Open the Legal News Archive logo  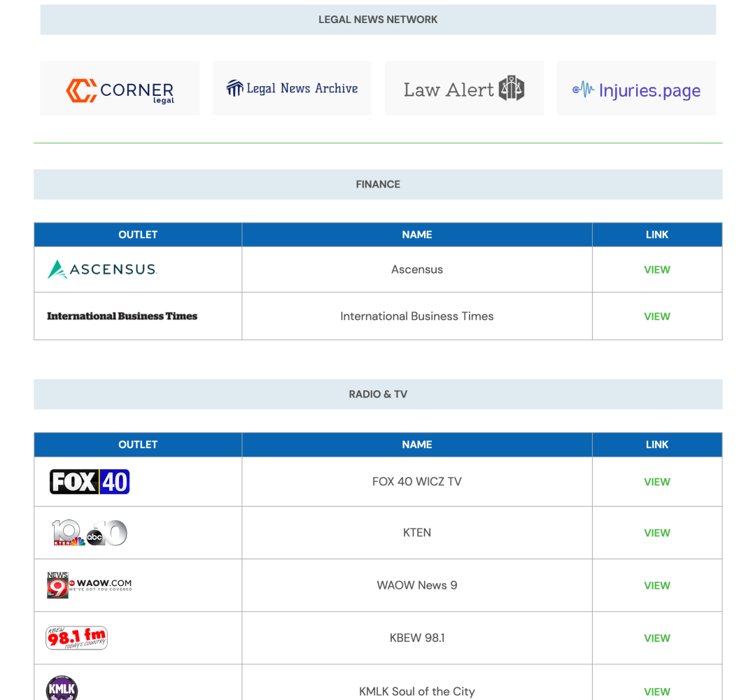click(292, 89)
